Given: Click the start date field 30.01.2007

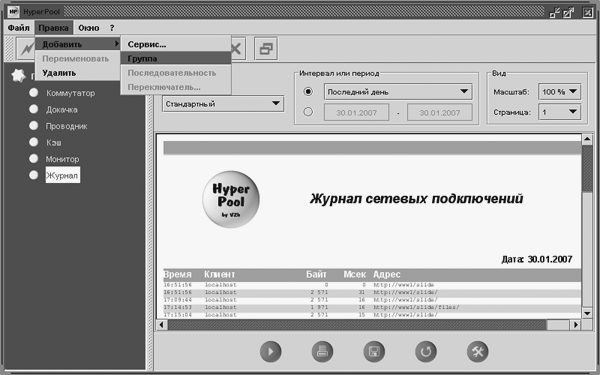Looking at the screenshot, I should pos(357,112).
